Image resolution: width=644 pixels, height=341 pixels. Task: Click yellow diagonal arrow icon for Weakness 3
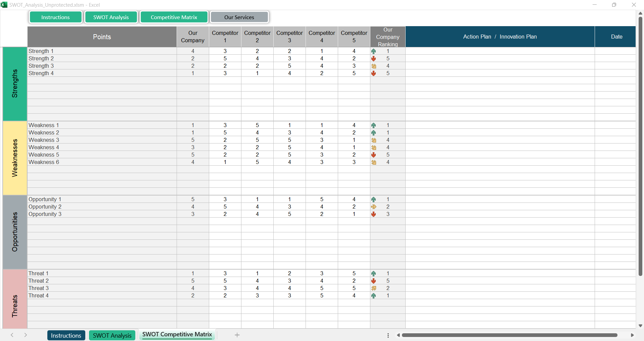(x=373, y=140)
